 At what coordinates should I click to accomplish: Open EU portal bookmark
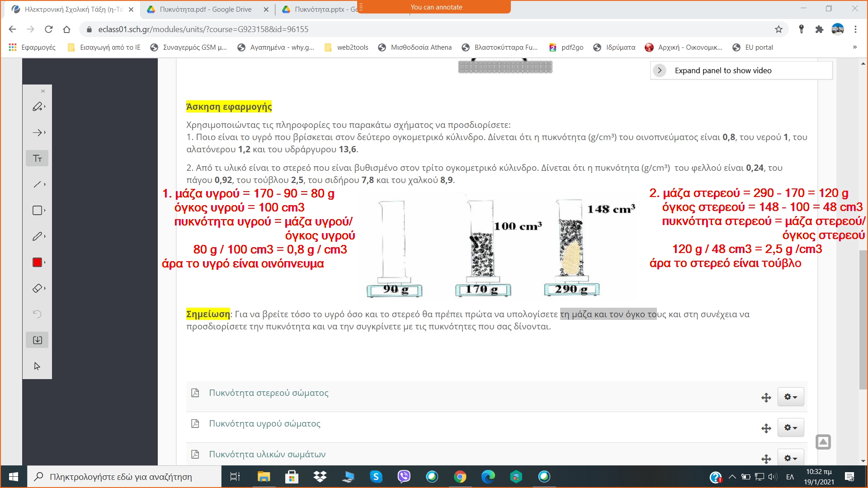point(753,47)
